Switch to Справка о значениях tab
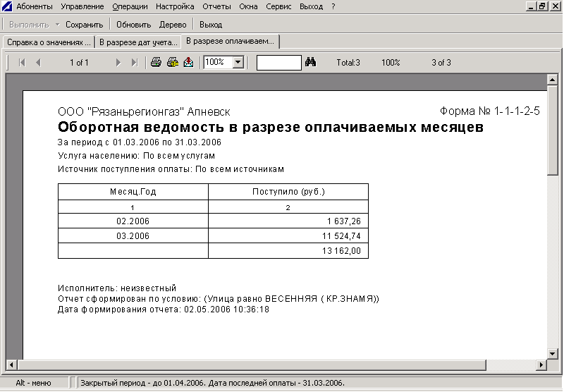This screenshot has width=564, height=392. pos(49,42)
